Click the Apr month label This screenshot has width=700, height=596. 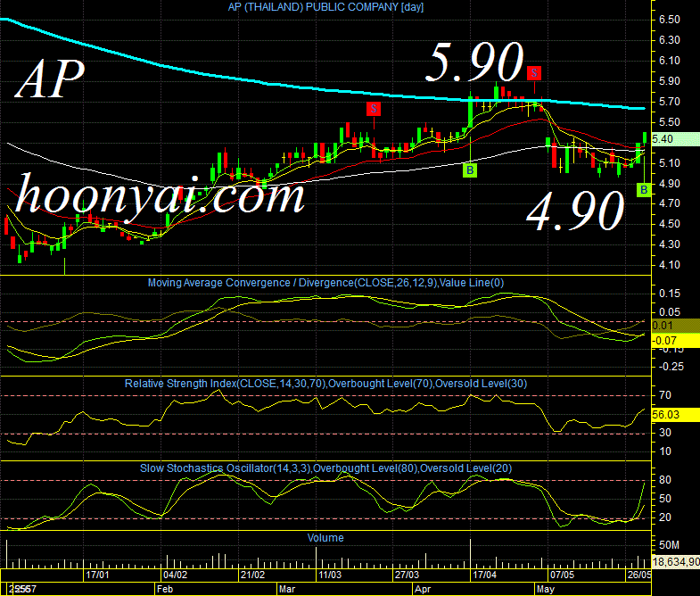[x=423, y=589]
